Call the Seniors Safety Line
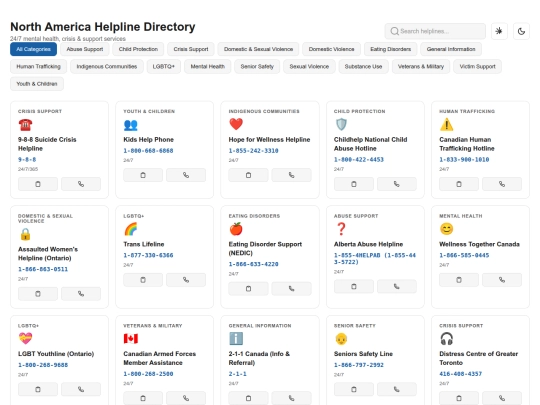This screenshot has height=405, width=540. pyautogui.click(x=397, y=389)
